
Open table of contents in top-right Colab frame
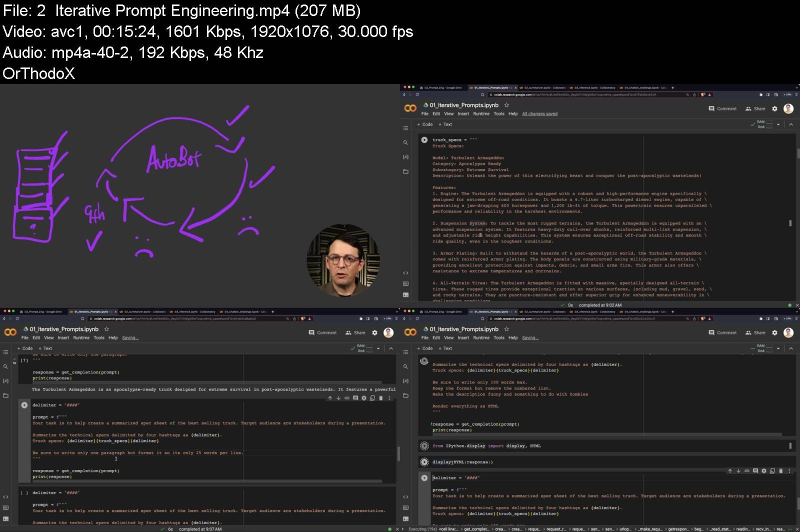click(x=405, y=128)
